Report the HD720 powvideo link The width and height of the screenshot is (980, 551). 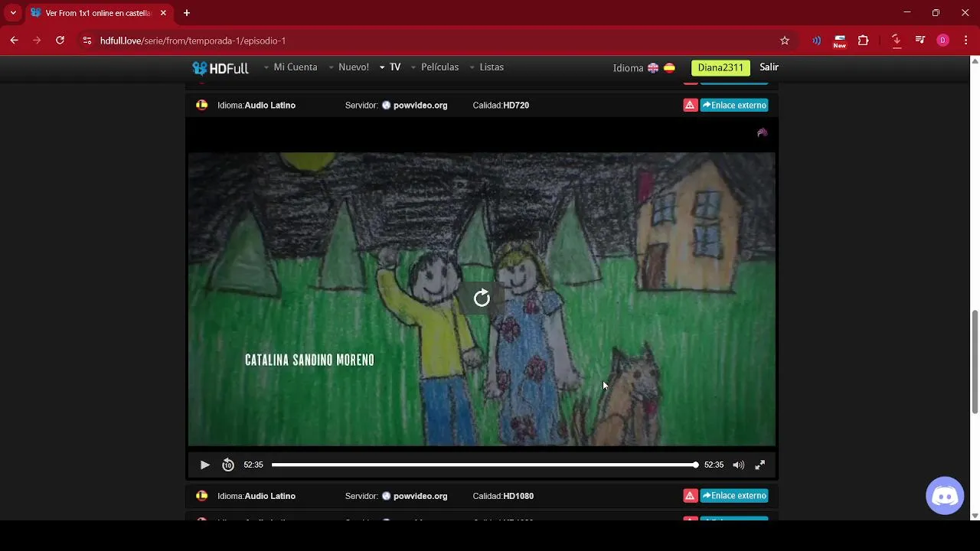(x=690, y=106)
